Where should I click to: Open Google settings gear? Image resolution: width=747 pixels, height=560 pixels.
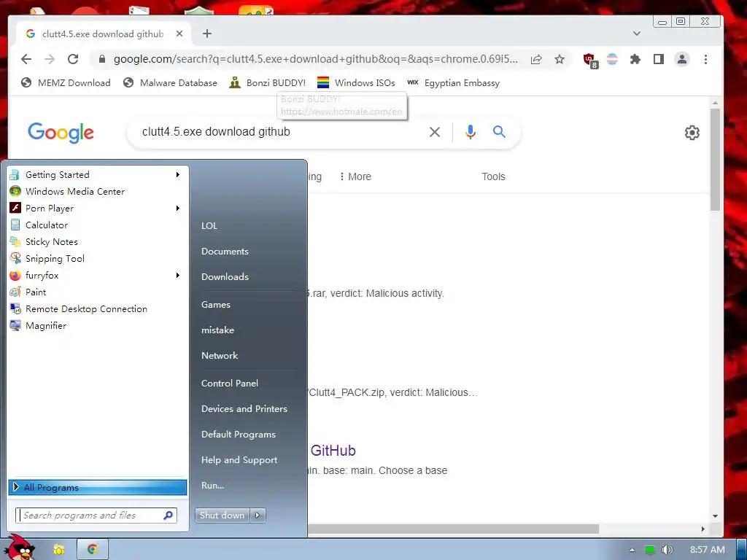tap(692, 133)
